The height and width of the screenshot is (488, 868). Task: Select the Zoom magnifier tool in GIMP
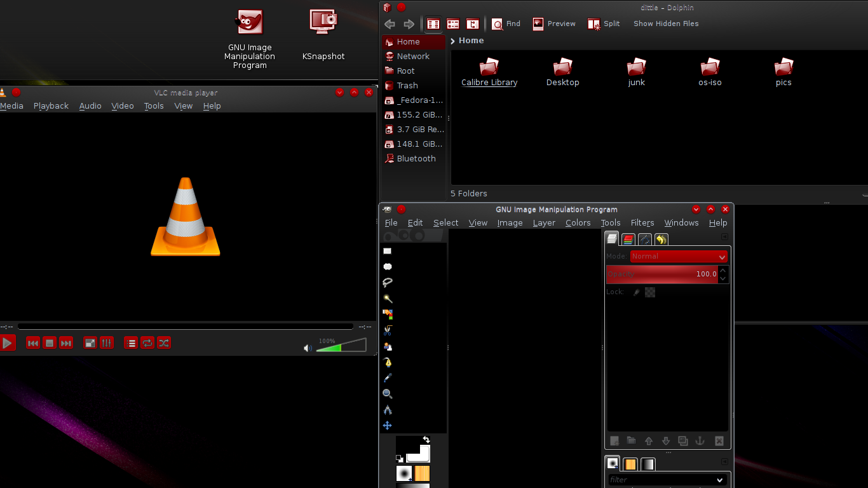(388, 394)
